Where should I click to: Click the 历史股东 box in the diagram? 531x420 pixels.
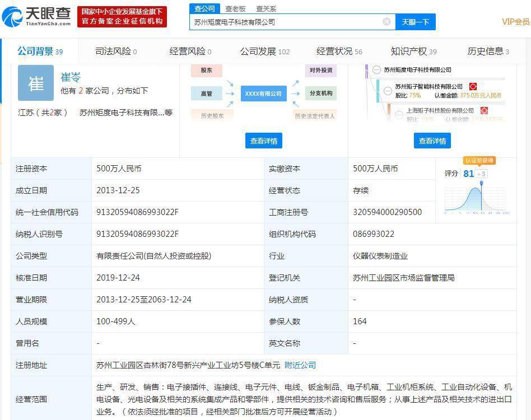coord(212,116)
